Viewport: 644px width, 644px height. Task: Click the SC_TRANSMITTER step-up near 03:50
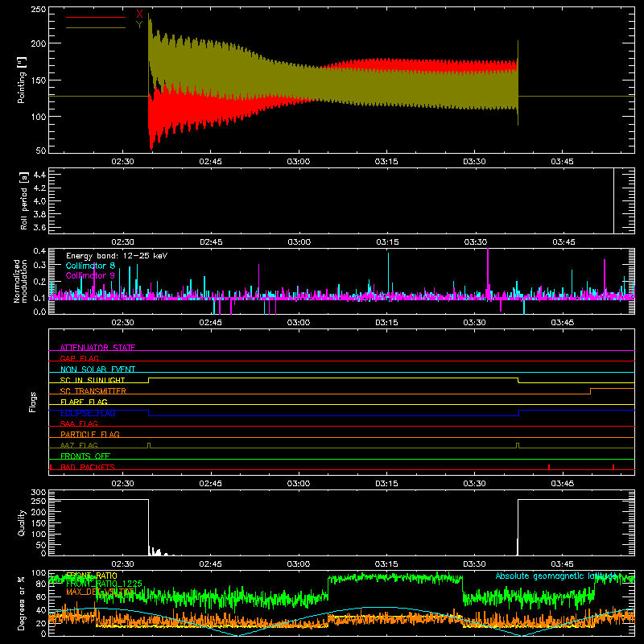coord(591,391)
